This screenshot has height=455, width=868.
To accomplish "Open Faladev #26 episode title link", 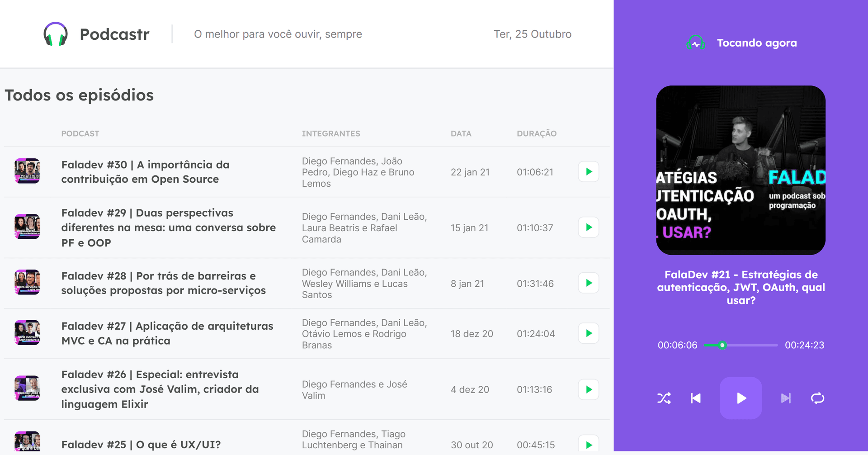I will point(160,389).
